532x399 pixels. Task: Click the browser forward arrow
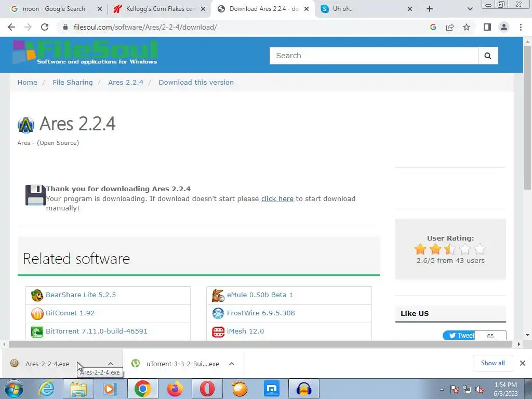point(28,27)
